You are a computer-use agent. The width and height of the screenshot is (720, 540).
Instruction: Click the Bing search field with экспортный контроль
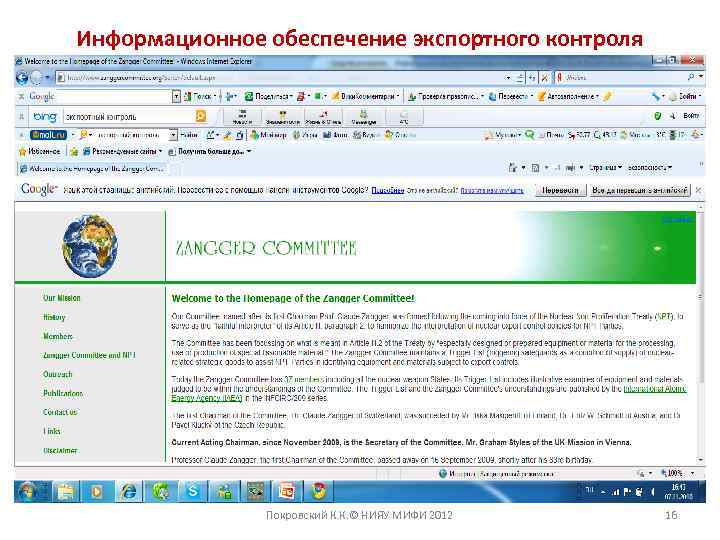tap(129, 117)
